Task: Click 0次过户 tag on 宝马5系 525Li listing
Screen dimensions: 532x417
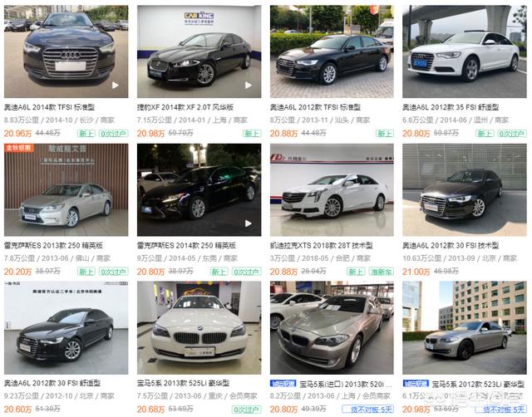Action: [246, 410]
